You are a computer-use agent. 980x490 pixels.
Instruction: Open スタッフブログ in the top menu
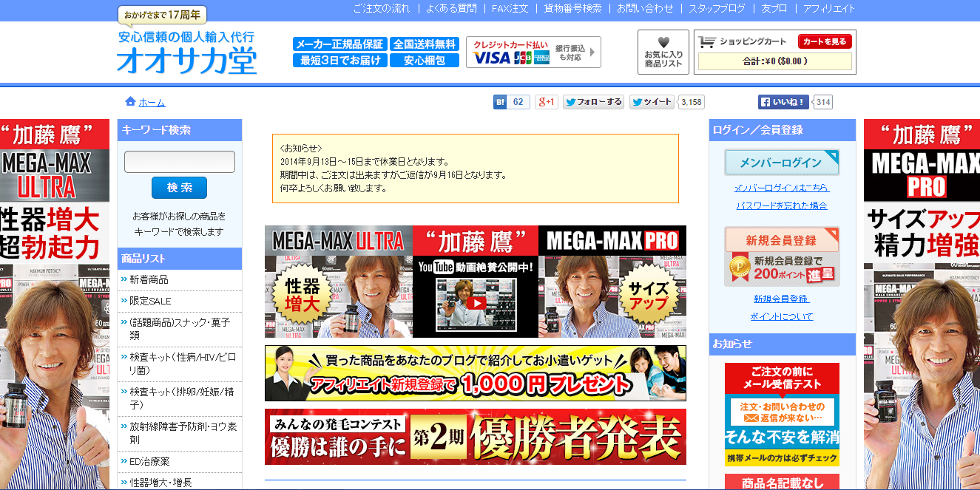coord(717,9)
